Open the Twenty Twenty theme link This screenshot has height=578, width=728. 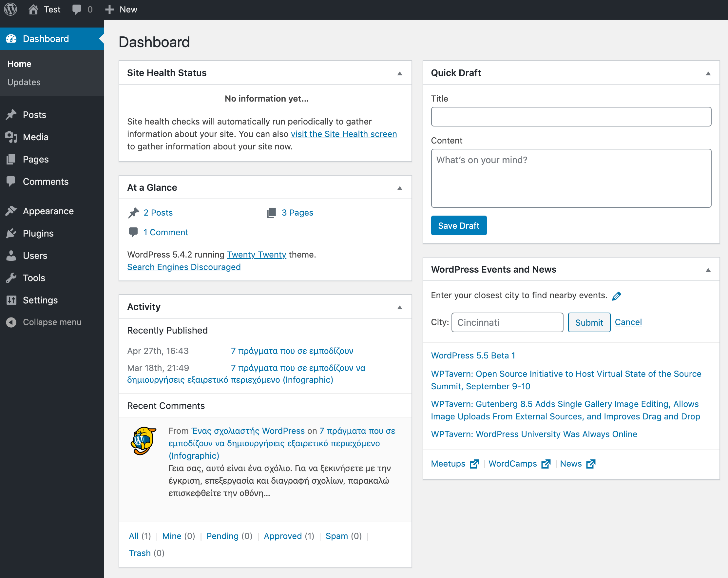(x=257, y=255)
